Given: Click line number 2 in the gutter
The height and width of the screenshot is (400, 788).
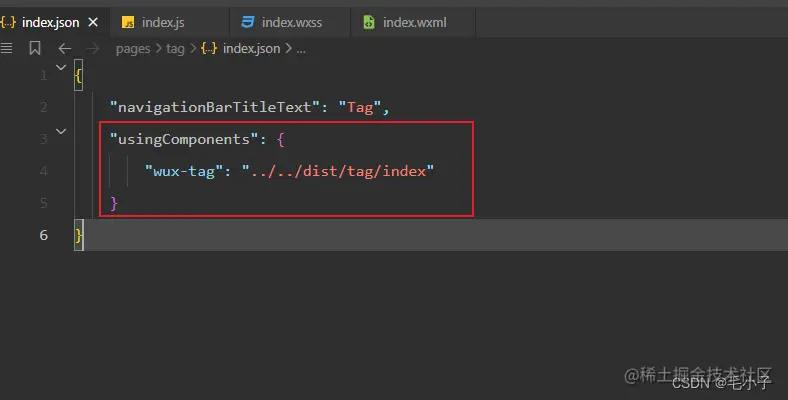Looking at the screenshot, I should [44, 107].
